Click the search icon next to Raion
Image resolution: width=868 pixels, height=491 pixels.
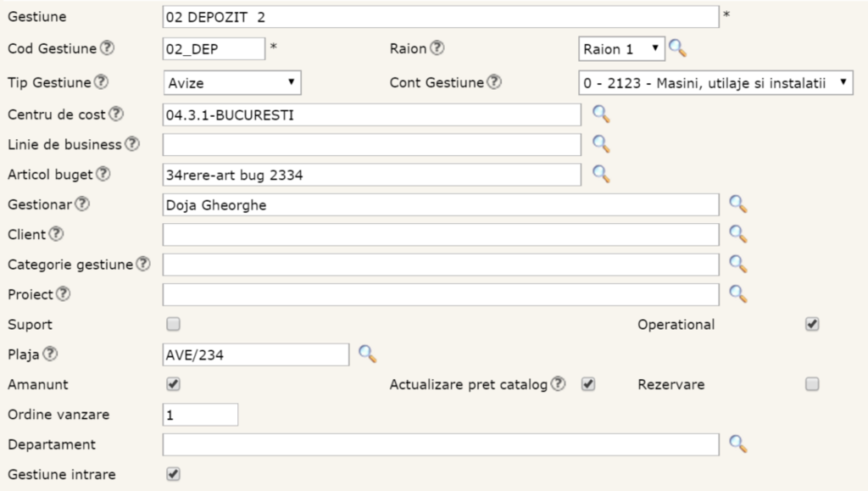point(676,49)
